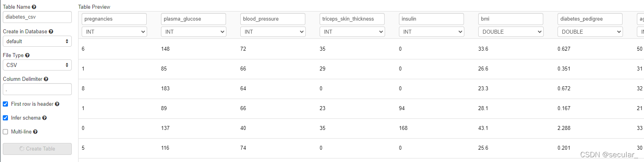Uncheck the First row is header checkbox
This screenshot has height=162, width=644.
pos(6,104)
